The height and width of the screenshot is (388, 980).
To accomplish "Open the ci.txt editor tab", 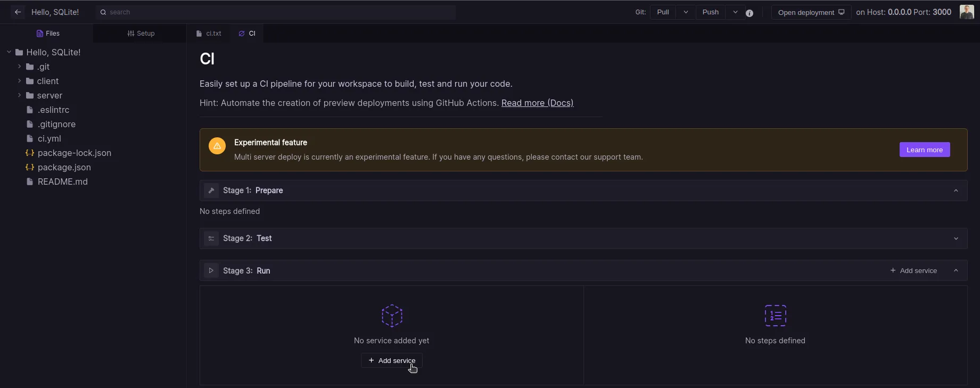I will pos(209,33).
